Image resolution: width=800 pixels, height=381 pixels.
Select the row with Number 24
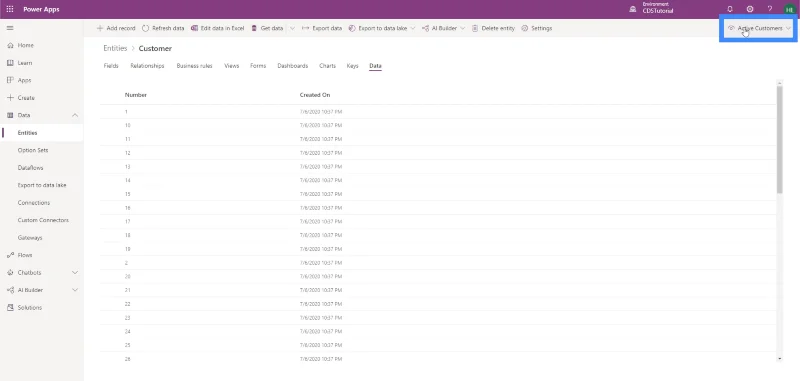[438, 332]
